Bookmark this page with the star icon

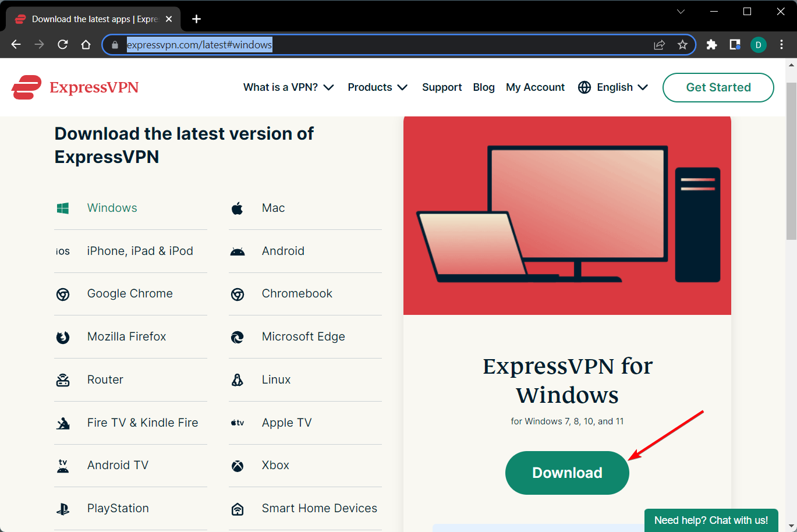tap(682, 44)
